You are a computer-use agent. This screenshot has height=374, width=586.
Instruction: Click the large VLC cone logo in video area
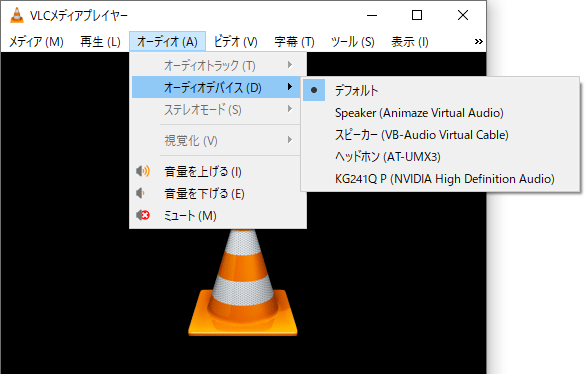pos(243,282)
